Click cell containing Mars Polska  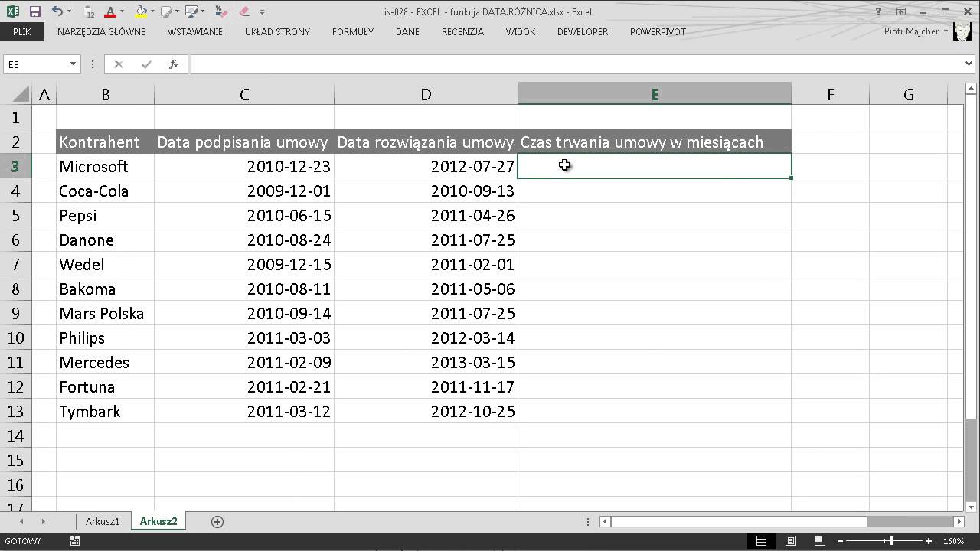[x=105, y=314]
